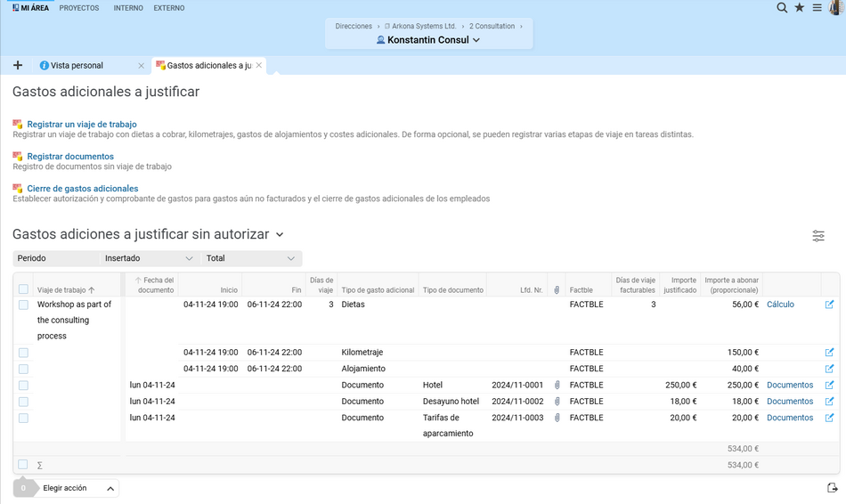This screenshot has width=846, height=504.
Task: Open Cierre de gastos adicionales link
Action: click(83, 188)
